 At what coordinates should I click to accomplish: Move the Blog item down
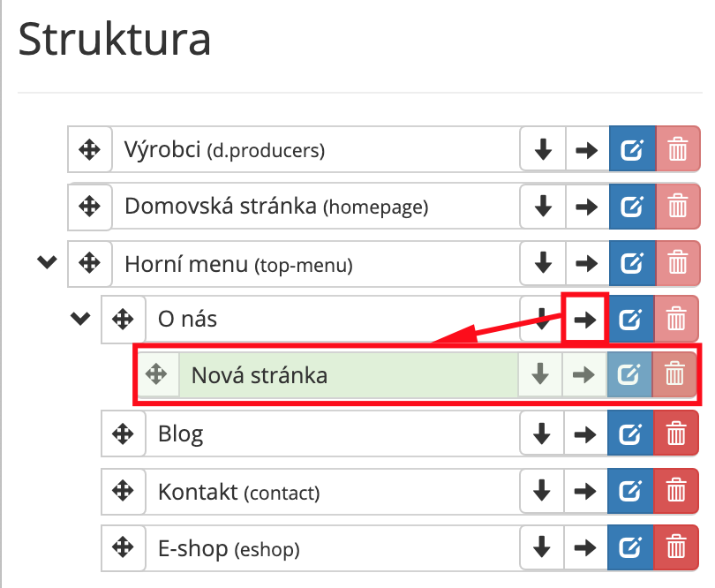[542, 433]
